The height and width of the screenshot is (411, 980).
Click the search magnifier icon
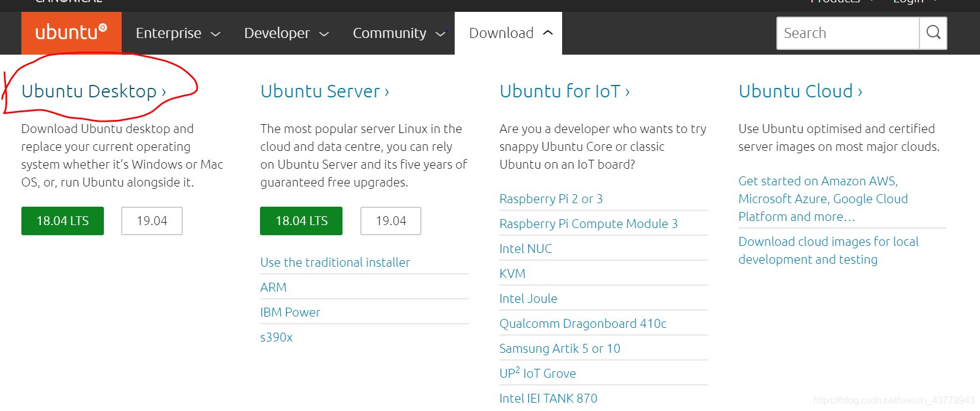point(933,33)
